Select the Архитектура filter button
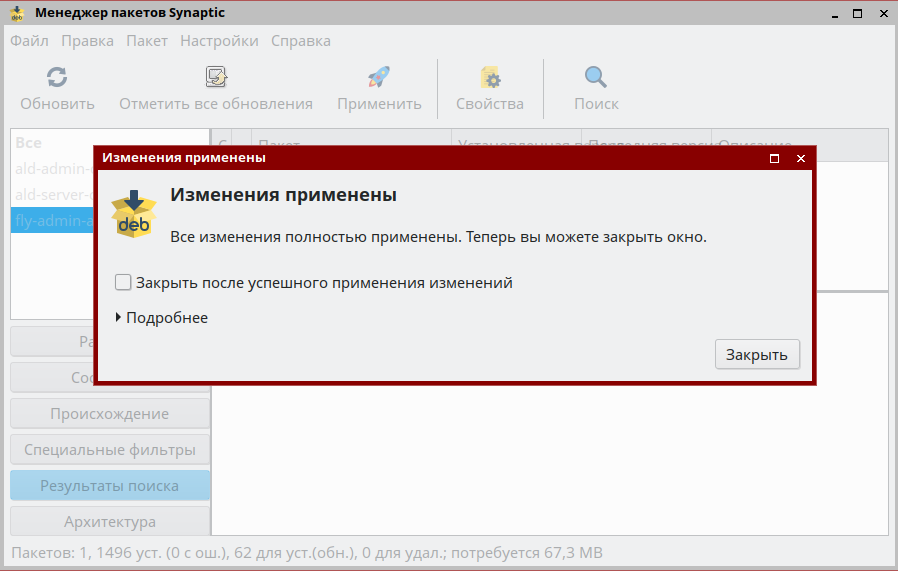The image size is (898, 571). 110,522
